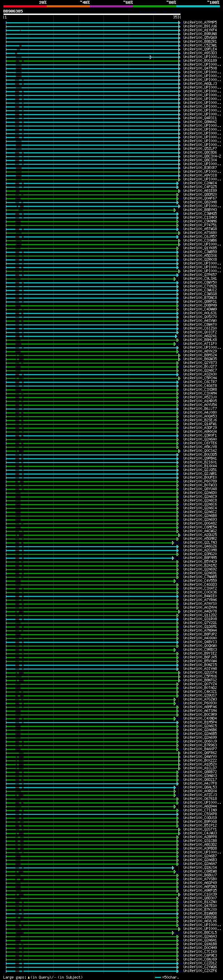Click the arrowhead ending the UniRef100_B8BYH3 bar
This screenshot has width=223, height=980.
coord(175,210)
